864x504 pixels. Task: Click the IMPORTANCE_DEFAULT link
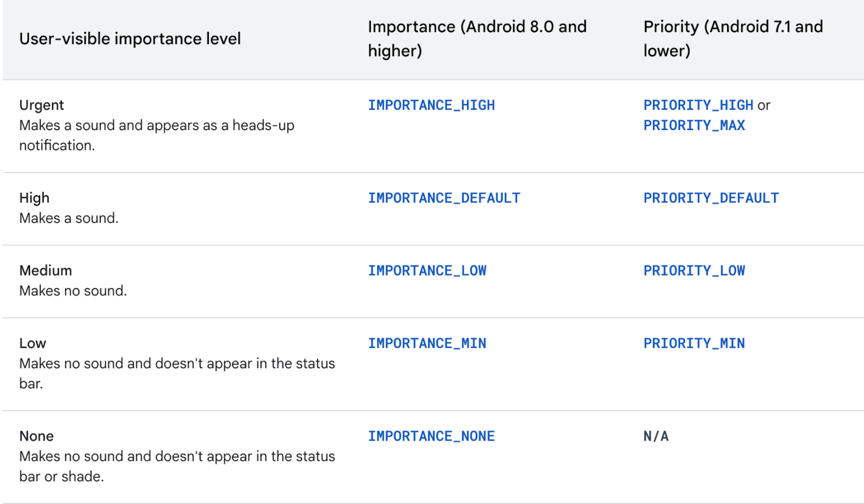[x=444, y=198]
